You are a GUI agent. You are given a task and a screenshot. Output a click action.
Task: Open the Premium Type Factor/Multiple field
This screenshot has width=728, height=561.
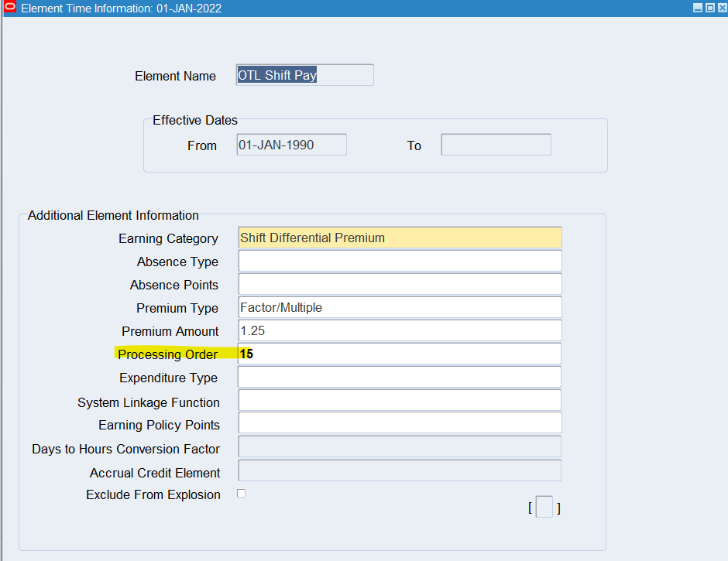pos(400,307)
